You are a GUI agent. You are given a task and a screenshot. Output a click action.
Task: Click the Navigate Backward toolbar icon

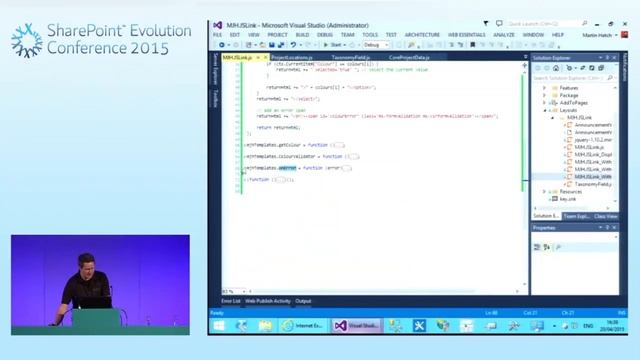[222, 45]
